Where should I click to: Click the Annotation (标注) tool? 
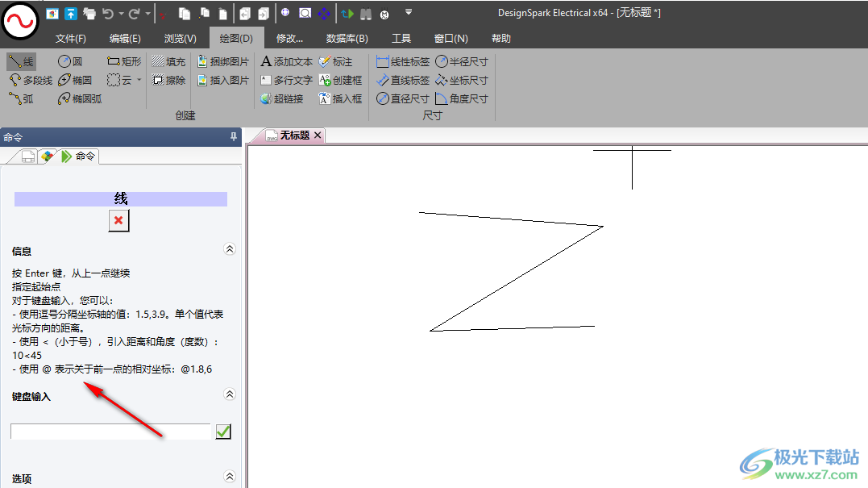pyautogui.click(x=335, y=61)
